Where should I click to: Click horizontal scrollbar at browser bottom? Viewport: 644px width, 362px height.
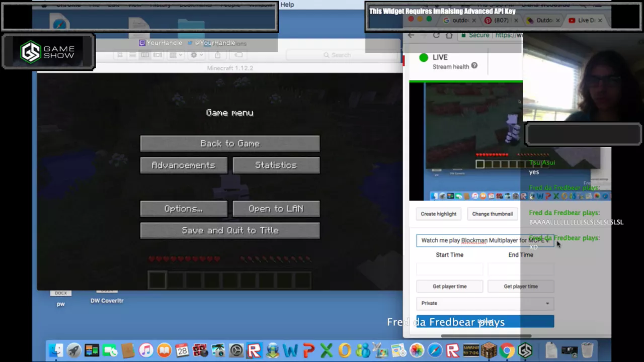[x=486, y=336]
